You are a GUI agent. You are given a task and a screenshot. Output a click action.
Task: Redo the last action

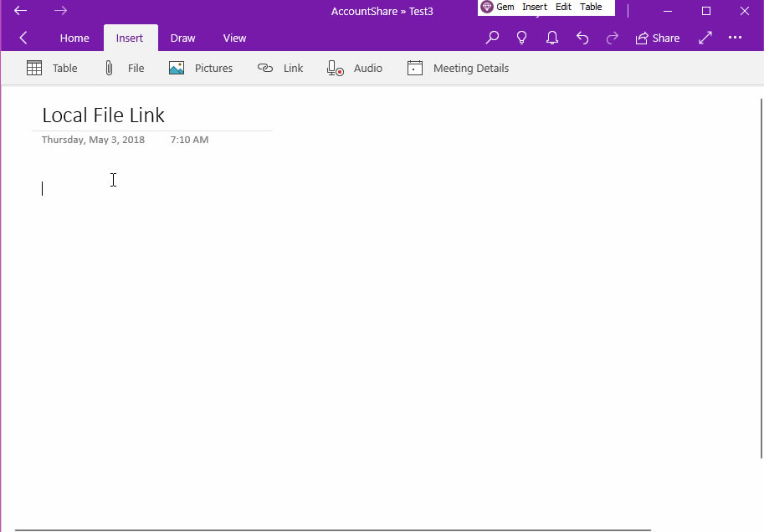click(x=613, y=38)
